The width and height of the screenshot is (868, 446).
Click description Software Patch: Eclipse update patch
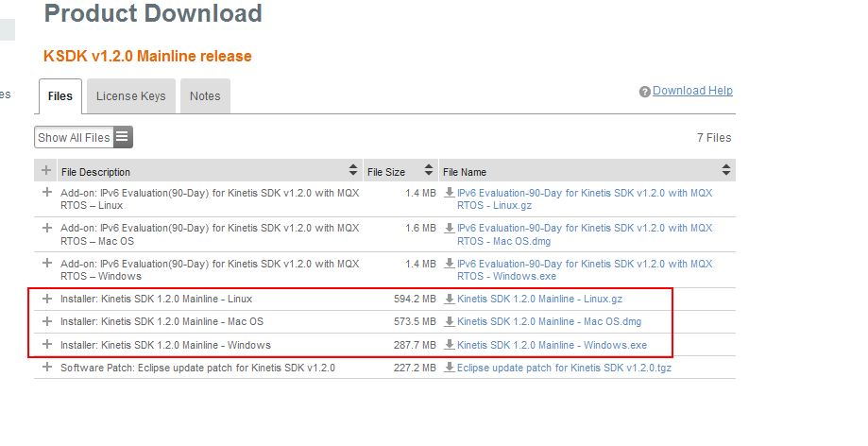click(197, 368)
